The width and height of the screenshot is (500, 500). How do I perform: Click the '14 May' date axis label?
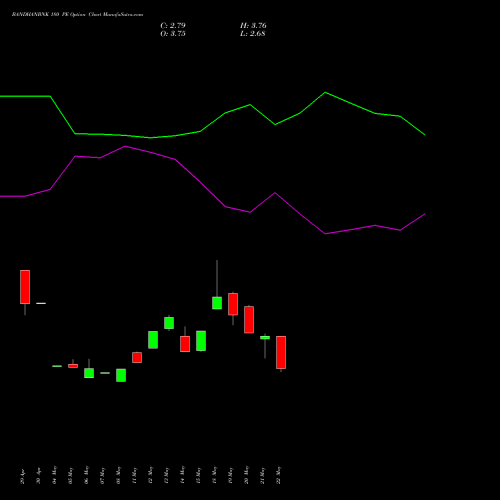(183, 475)
